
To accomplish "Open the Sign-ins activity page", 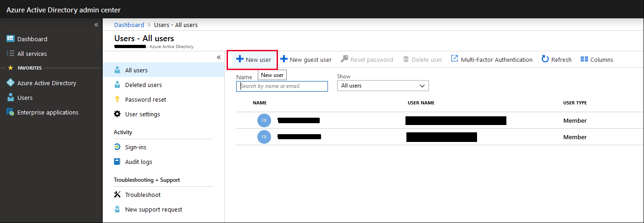I will tap(136, 147).
